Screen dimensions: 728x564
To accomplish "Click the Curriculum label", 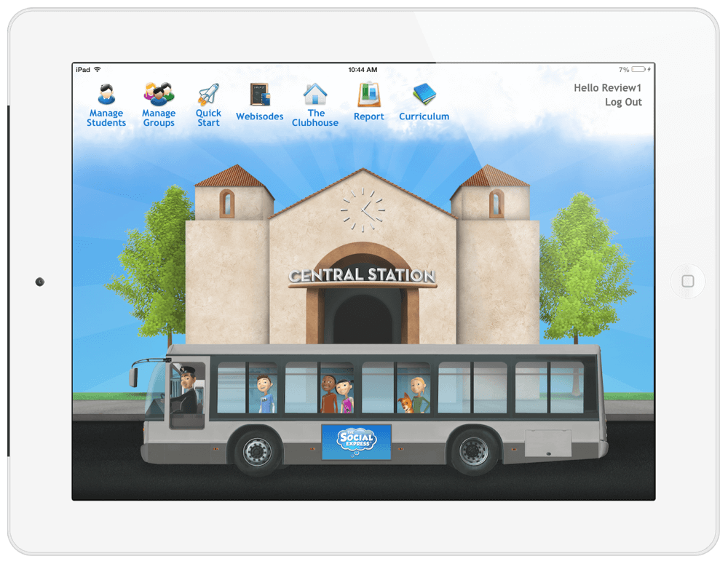I will coord(424,116).
